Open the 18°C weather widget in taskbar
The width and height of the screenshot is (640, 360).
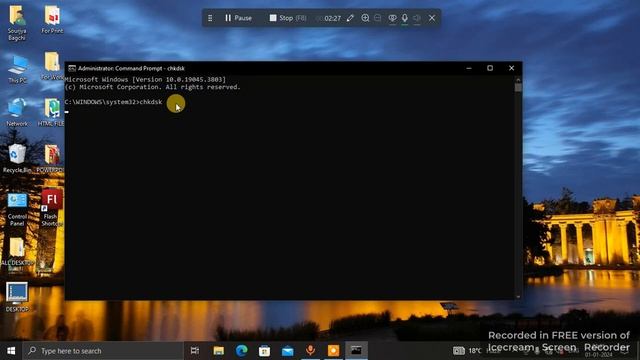467,351
